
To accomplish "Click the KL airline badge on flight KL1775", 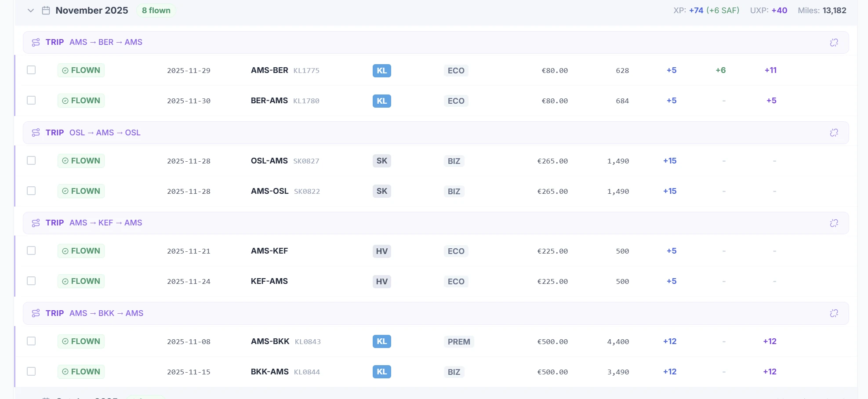I will pyautogui.click(x=381, y=70).
